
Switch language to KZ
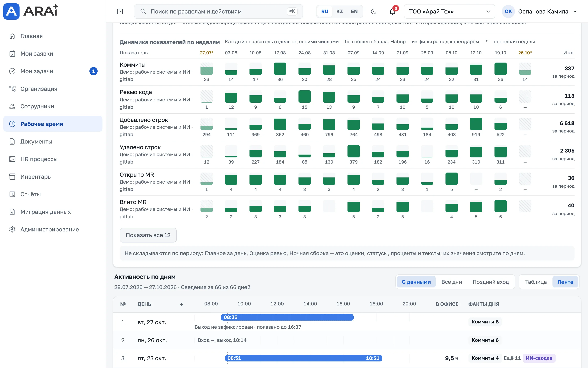340,11
